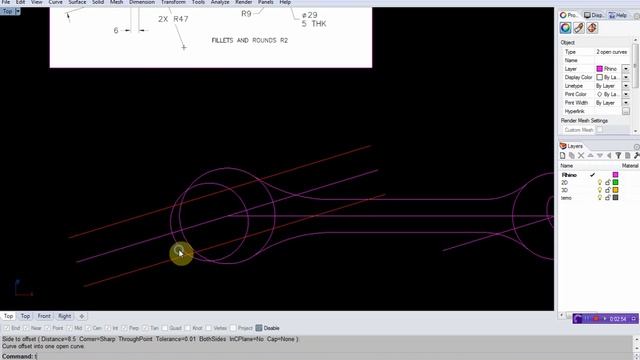Switch to the Help panel tab

(x=618, y=15)
